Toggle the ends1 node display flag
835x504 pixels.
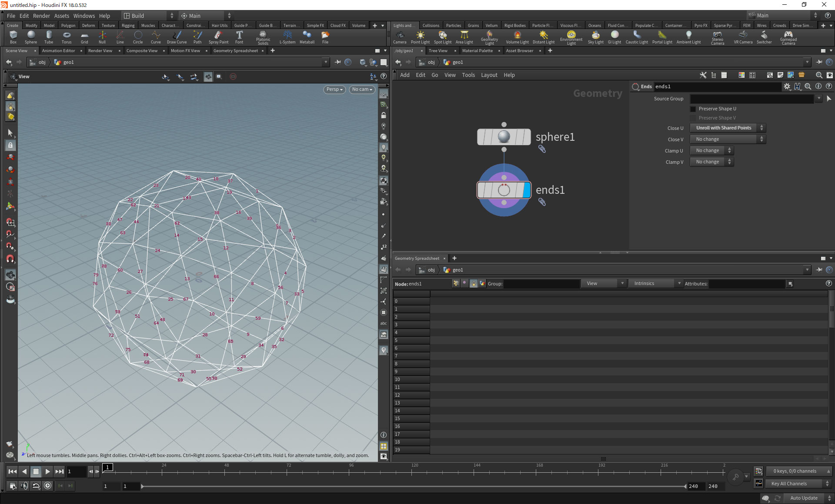pyautogui.click(x=527, y=190)
